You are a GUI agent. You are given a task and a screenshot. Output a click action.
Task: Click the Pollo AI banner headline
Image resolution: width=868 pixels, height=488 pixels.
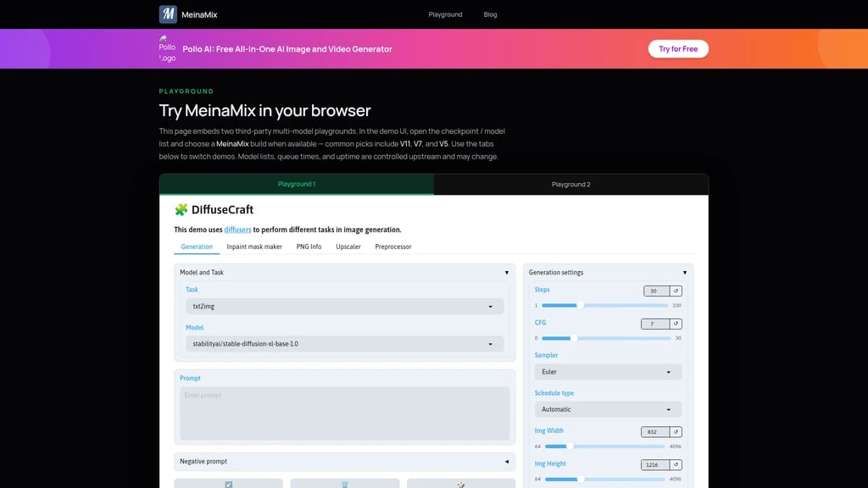pyautogui.click(x=287, y=48)
